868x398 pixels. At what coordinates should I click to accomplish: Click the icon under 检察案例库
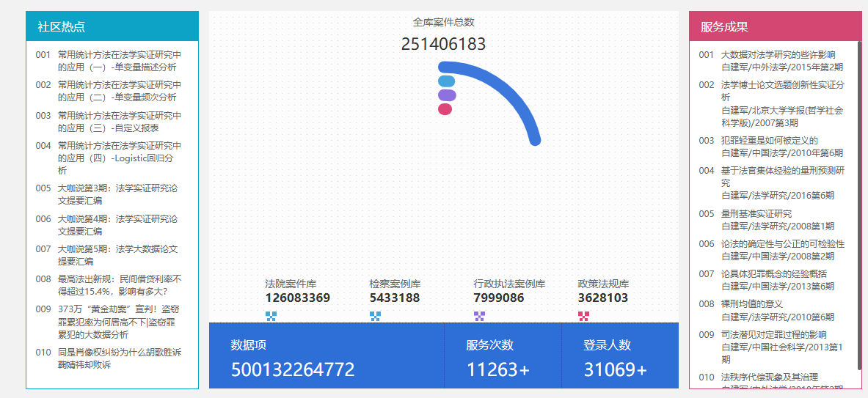[375, 316]
